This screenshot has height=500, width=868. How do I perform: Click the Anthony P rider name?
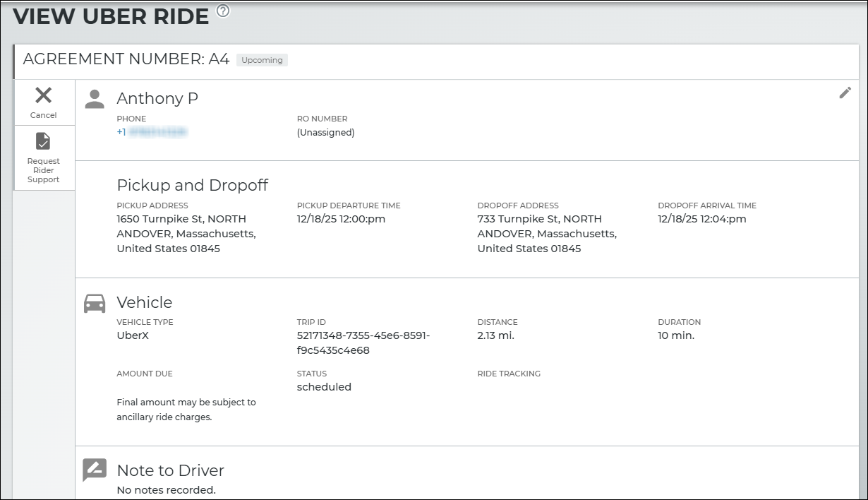pyautogui.click(x=157, y=98)
